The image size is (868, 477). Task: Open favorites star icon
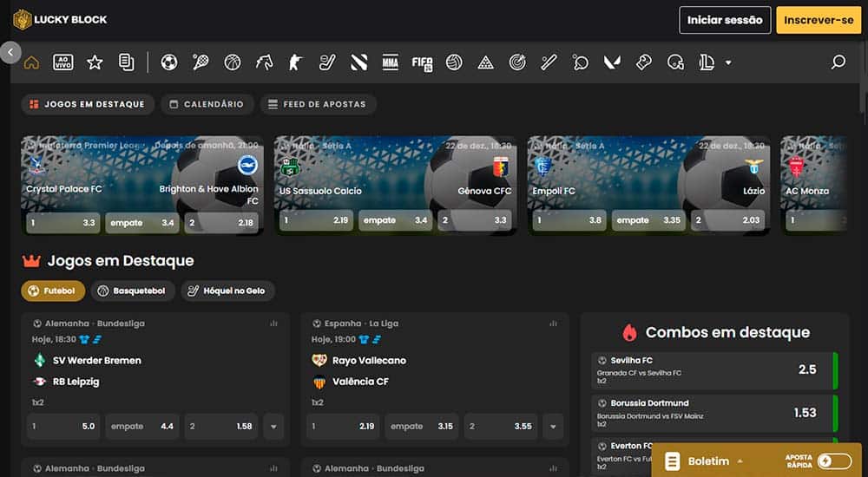pyautogui.click(x=95, y=62)
